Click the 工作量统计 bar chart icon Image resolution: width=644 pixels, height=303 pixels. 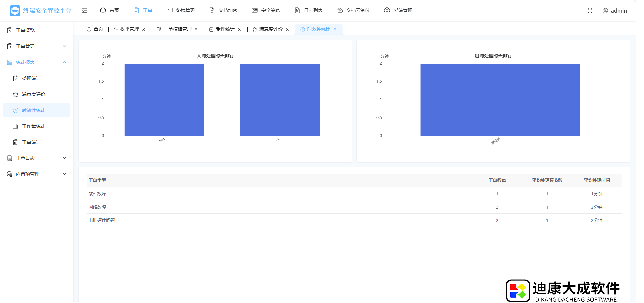tap(16, 126)
